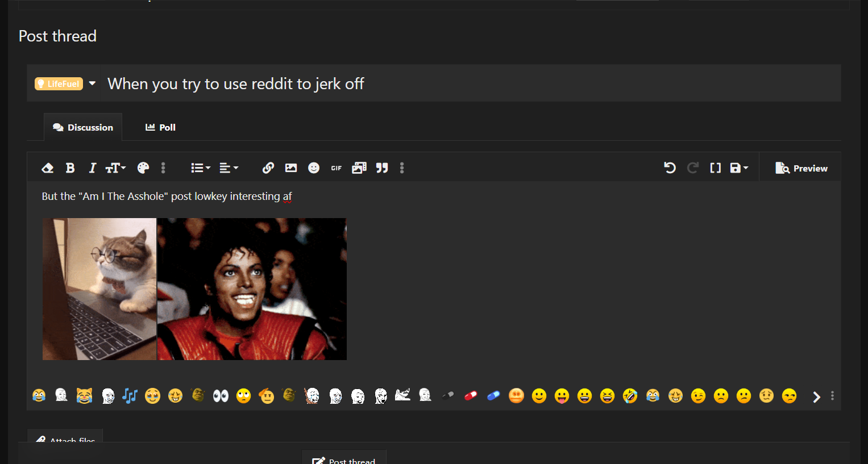Select the cat at laptop GIF
This screenshot has width=868, height=464.
pos(99,289)
